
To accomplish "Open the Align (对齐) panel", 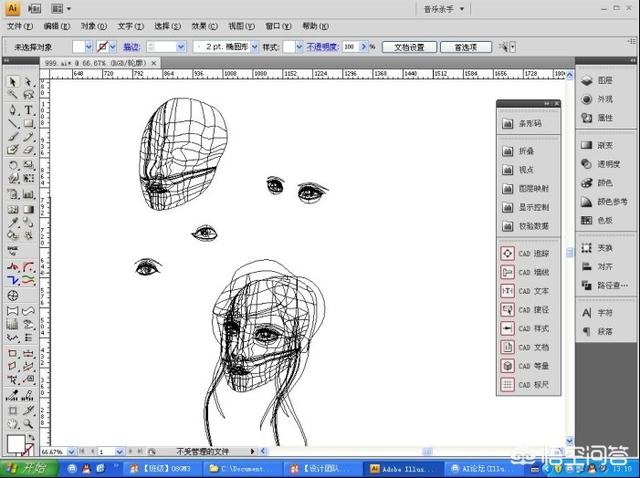I will click(598, 267).
